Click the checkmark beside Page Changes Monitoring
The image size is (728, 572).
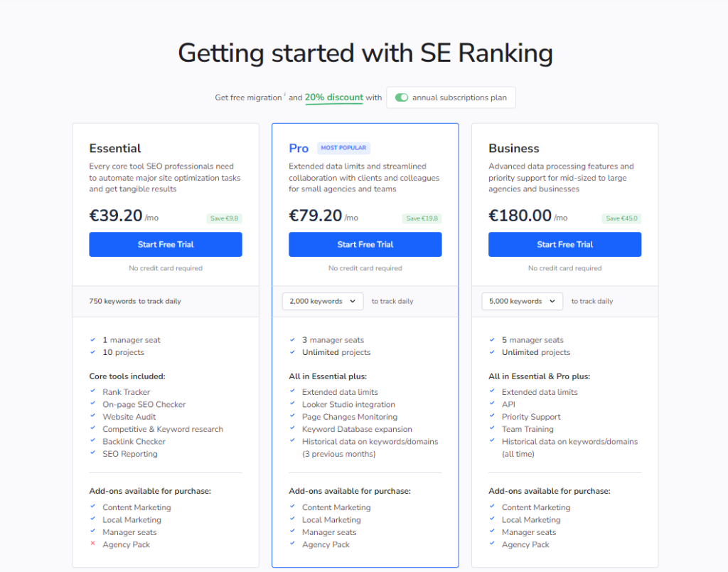293,417
